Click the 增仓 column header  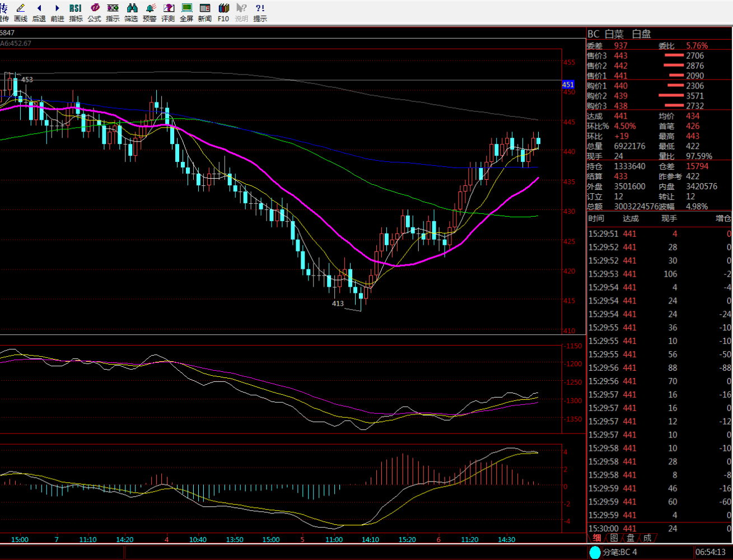tap(723, 218)
